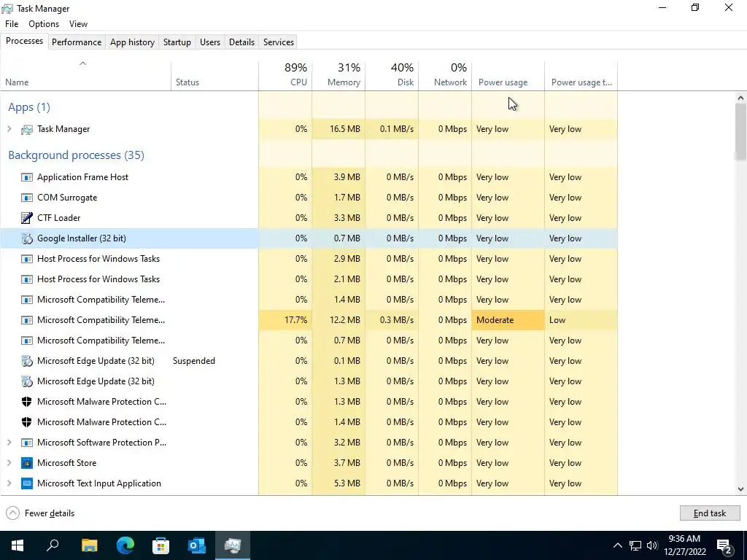Launch Microsoft Edge from the taskbar
This screenshot has width=747, height=560.
[x=125, y=545]
